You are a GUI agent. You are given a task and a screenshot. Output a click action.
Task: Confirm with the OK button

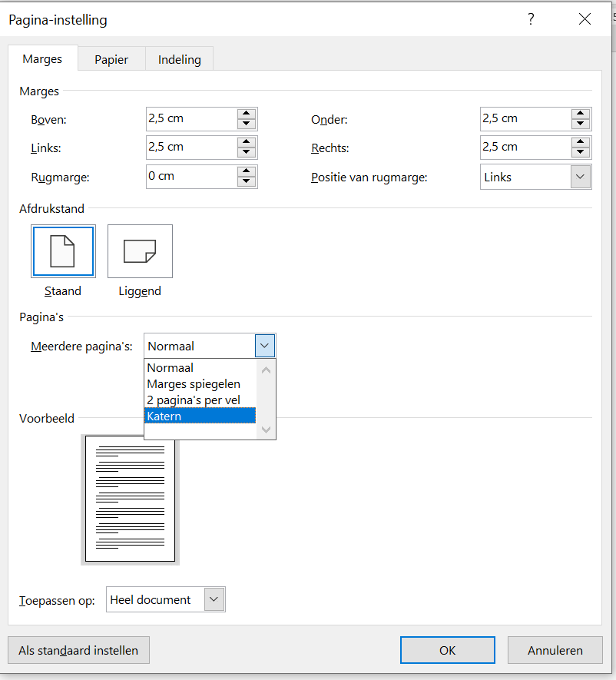pyautogui.click(x=447, y=650)
